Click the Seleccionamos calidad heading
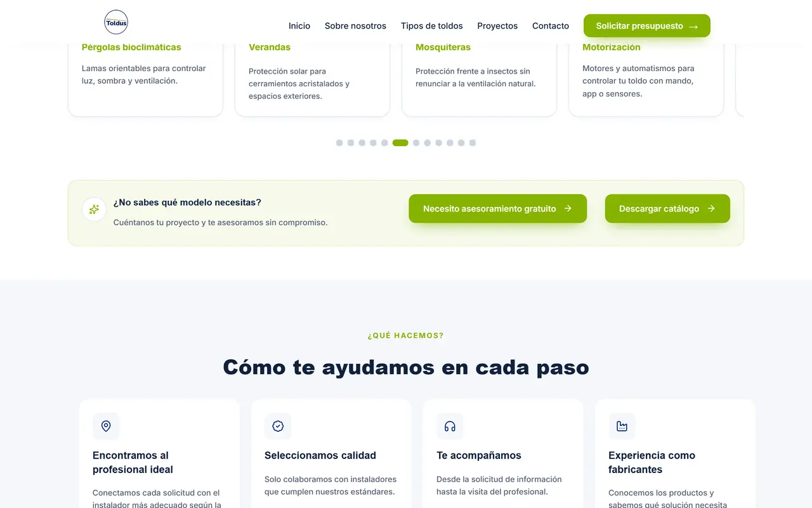This screenshot has width=812, height=508. (320, 455)
